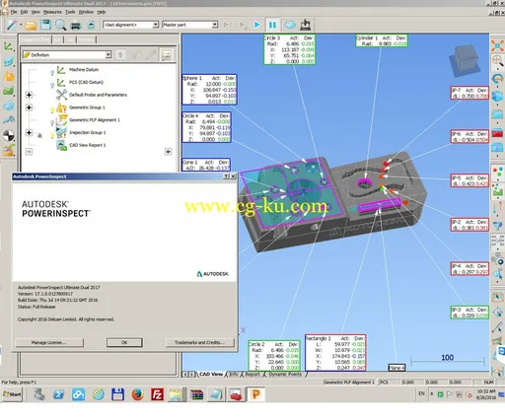Open the Master part dropdown

pos(214,25)
